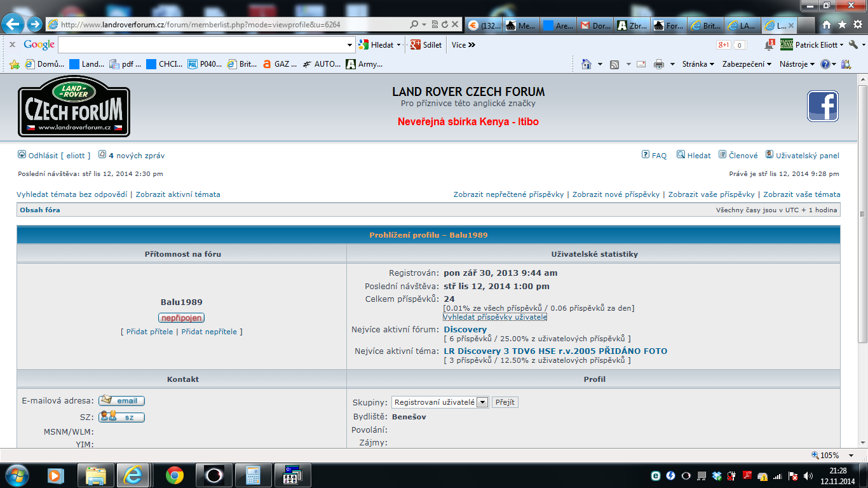Screen dimensions: 868x488
Task: Open the Stránka menu
Action: tap(698, 64)
